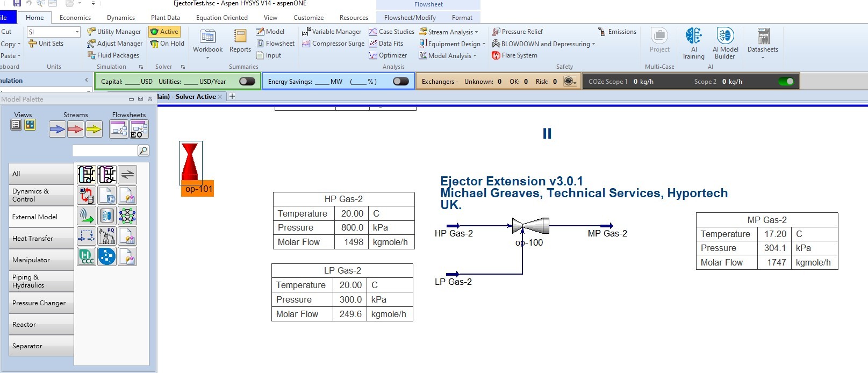Open the Equation Oriented ribbon tab

pyautogui.click(x=221, y=18)
